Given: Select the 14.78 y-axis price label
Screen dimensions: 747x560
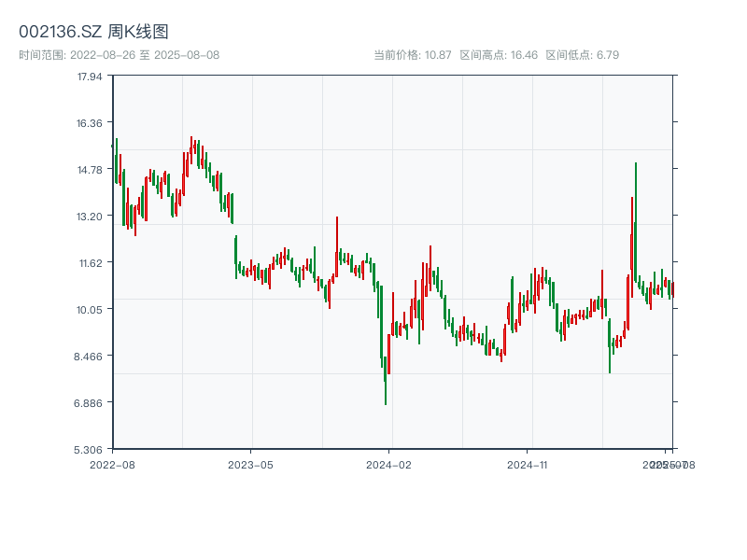Looking at the screenshot, I should (x=90, y=170).
